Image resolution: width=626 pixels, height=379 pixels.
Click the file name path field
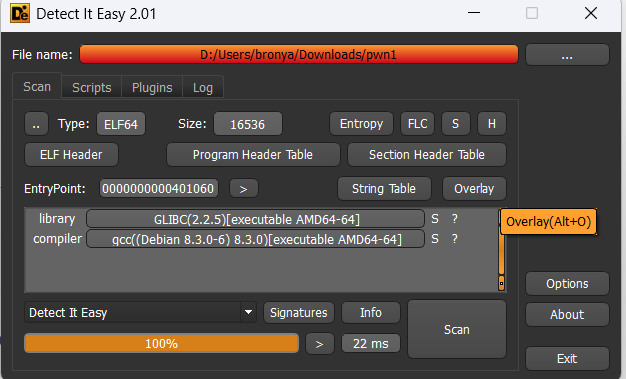[299, 54]
